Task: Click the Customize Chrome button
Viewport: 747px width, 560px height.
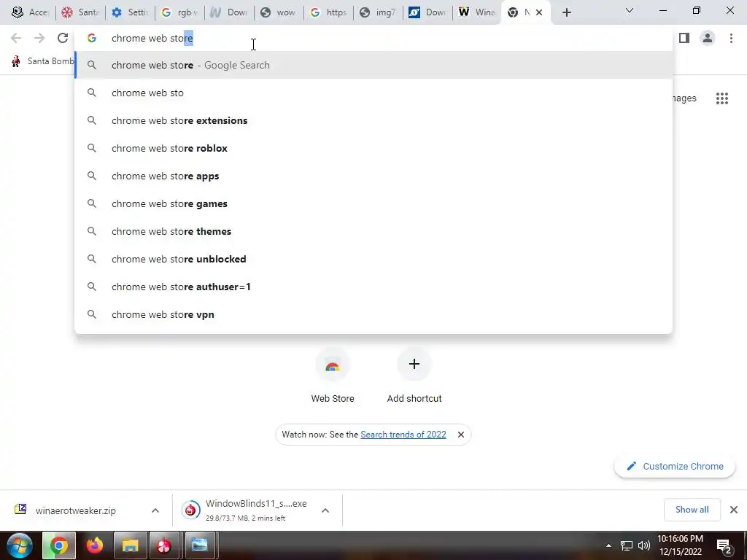Action: 675,466
